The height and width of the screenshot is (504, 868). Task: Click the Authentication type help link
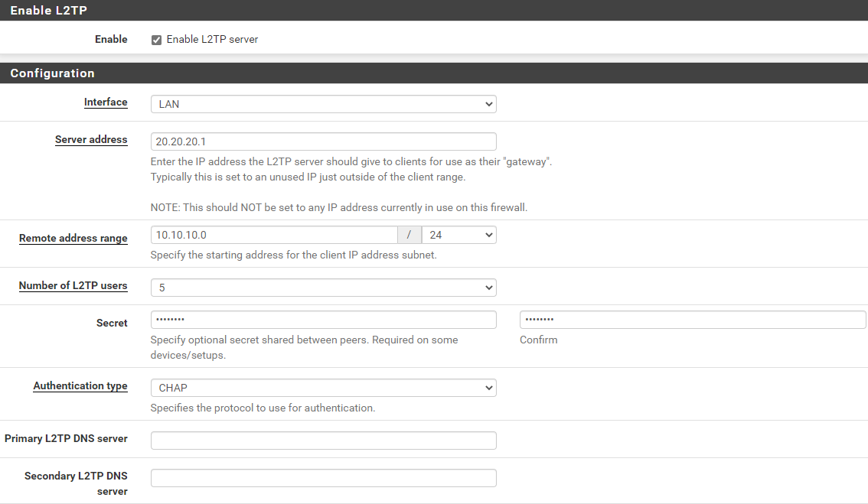tap(80, 385)
